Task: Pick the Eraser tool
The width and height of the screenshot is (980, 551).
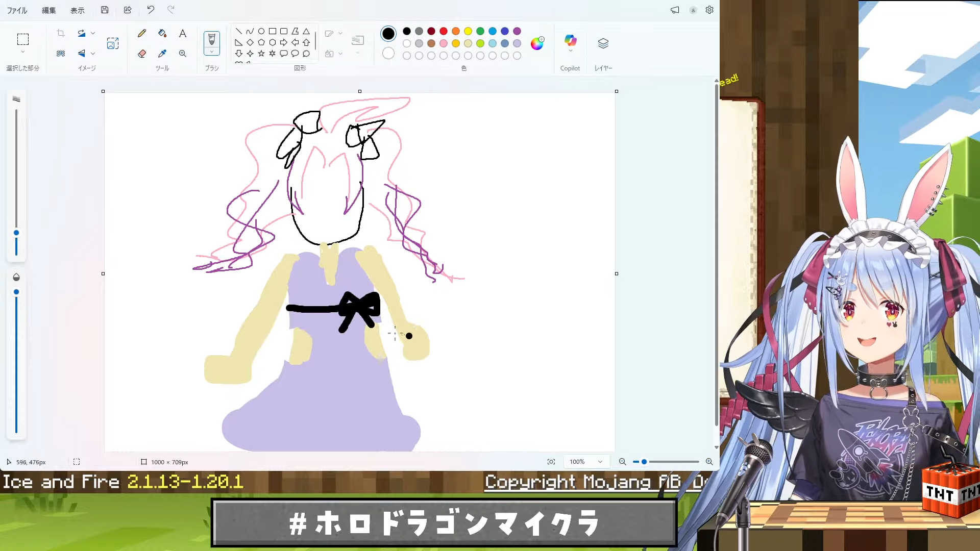Action: [142, 54]
